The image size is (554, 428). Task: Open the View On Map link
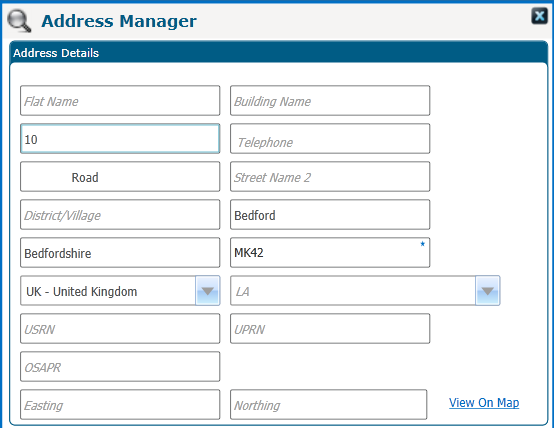pyautogui.click(x=484, y=403)
